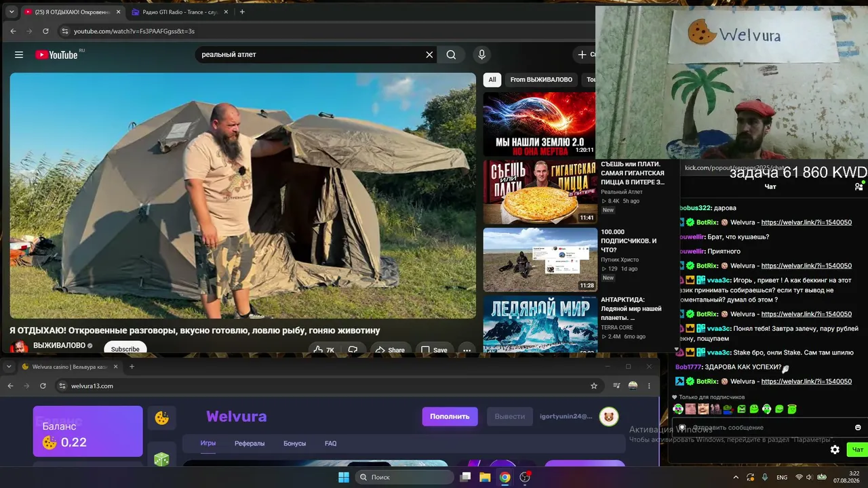Click the YouTube address bar URL
This screenshot has height=488, width=868.
pyautogui.click(x=134, y=31)
